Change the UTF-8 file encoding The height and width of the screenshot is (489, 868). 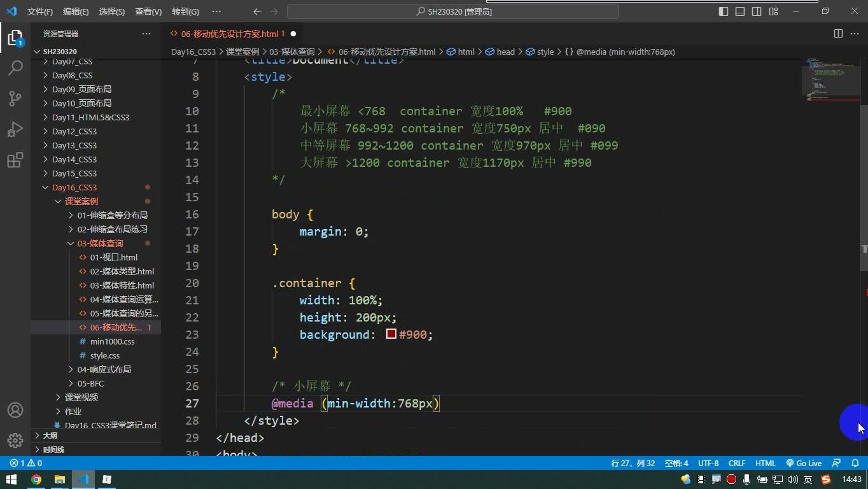click(x=708, y=464)
